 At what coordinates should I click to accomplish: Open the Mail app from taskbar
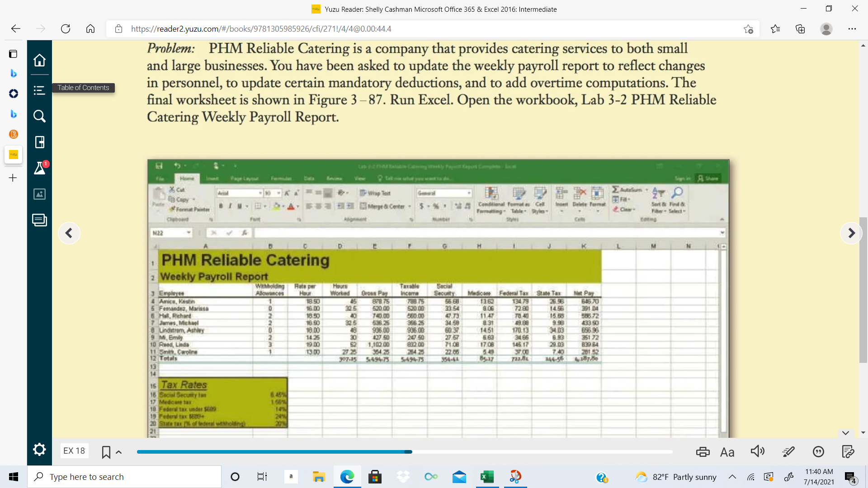[459, 477]
